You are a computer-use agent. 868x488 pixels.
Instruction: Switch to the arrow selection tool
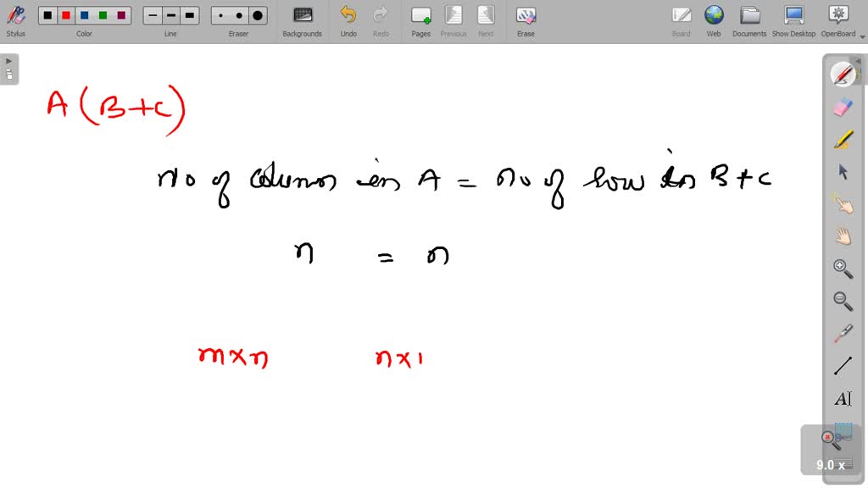pos(843,171)
